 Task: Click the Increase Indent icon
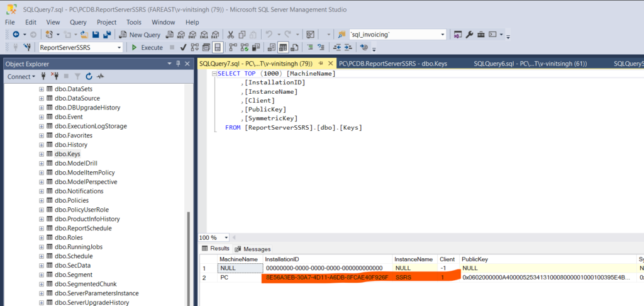[x=348, y=47]
